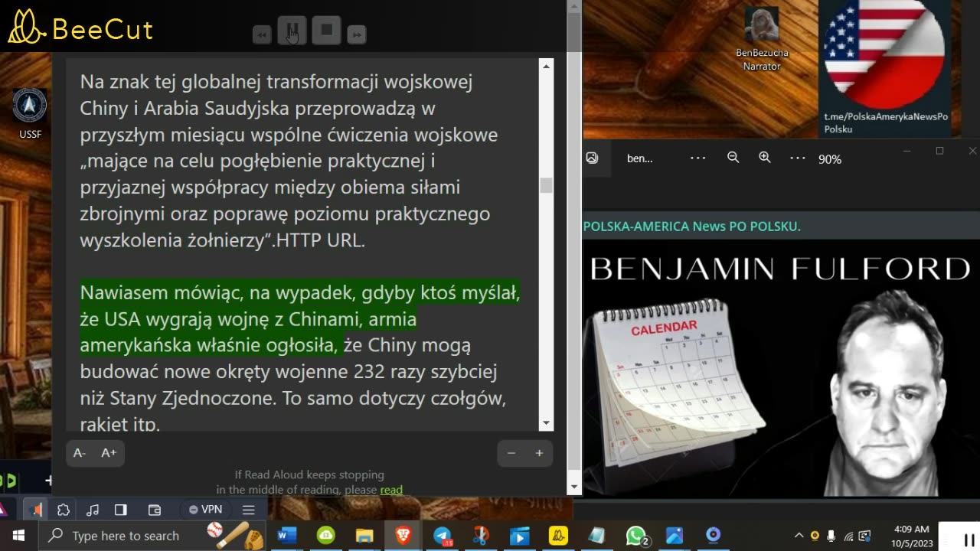Open the three-dots menu next to 90%
Image resolution: width=980 pixels, height=551 pixels.
coord(798,158)
